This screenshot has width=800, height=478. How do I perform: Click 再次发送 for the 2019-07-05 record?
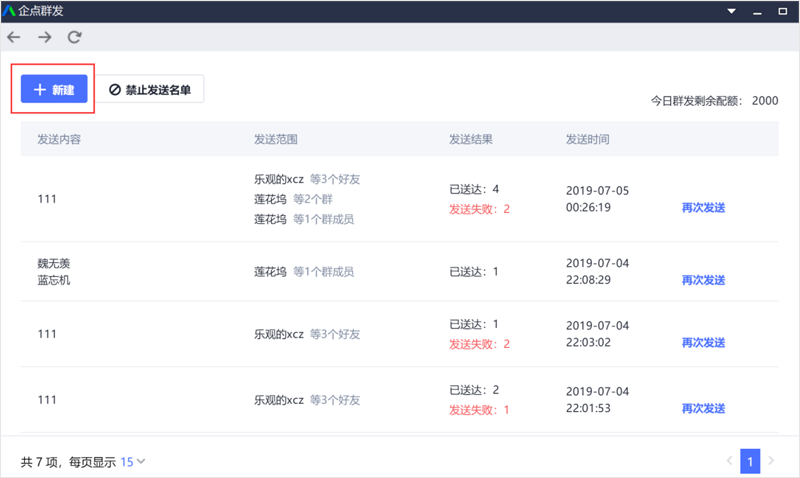coord(703,208)
